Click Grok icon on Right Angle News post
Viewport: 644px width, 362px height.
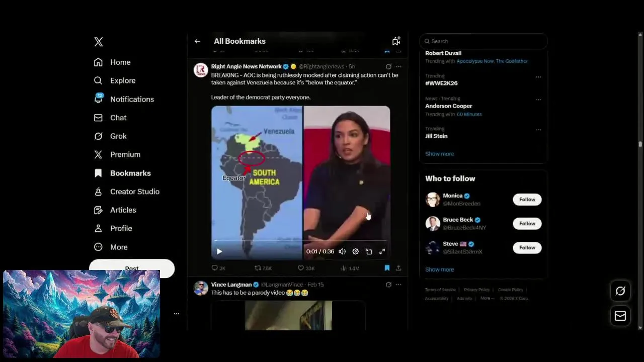[388, 66]
